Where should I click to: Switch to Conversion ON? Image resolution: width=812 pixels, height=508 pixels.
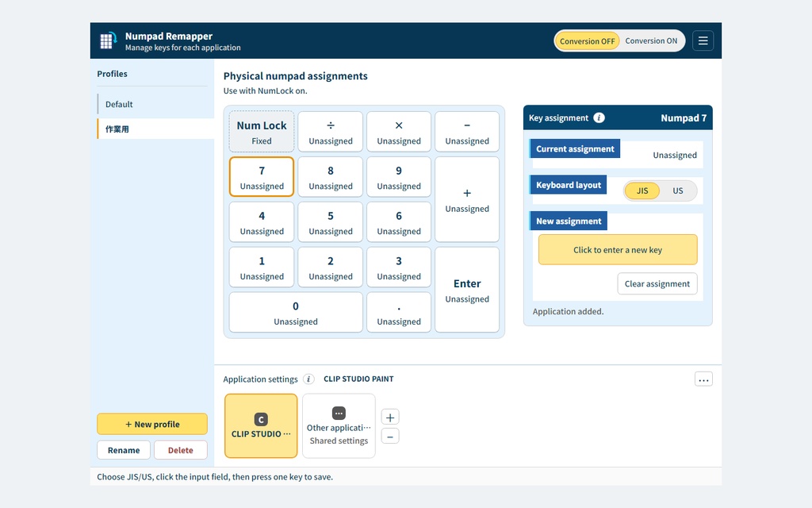651,41
